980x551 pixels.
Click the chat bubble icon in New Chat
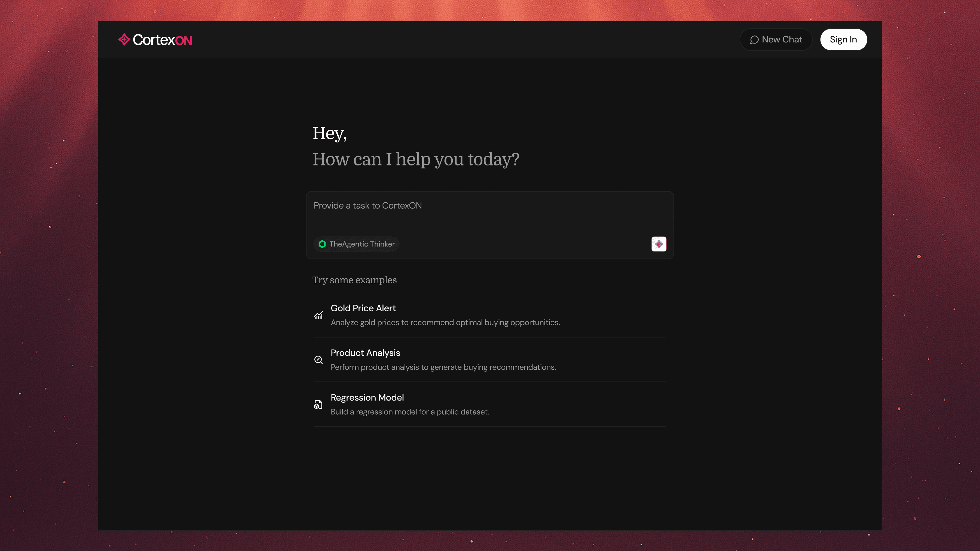pyautogui.click(x=754, y=40)
